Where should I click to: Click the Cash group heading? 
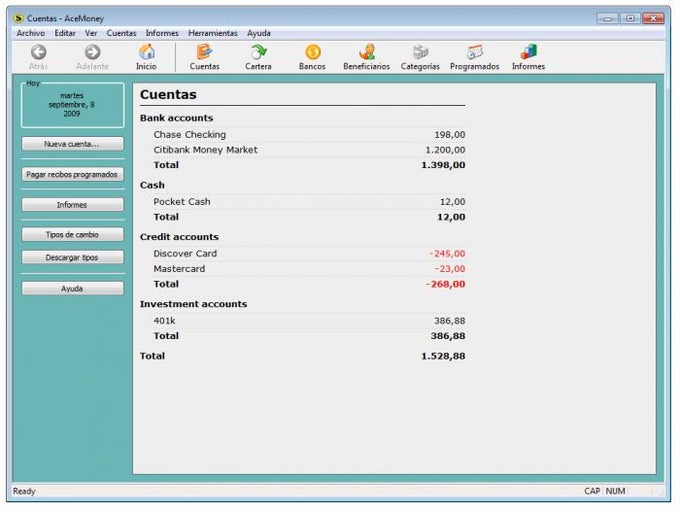pos(152,185)
